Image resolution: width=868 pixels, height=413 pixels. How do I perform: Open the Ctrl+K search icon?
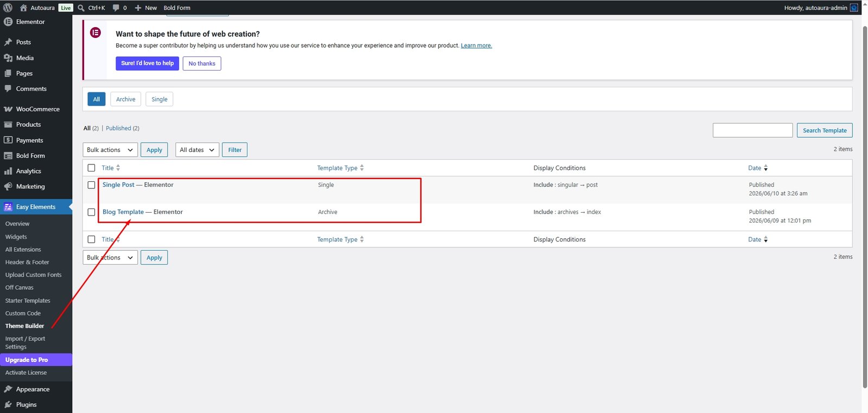(x=81, y=8)
